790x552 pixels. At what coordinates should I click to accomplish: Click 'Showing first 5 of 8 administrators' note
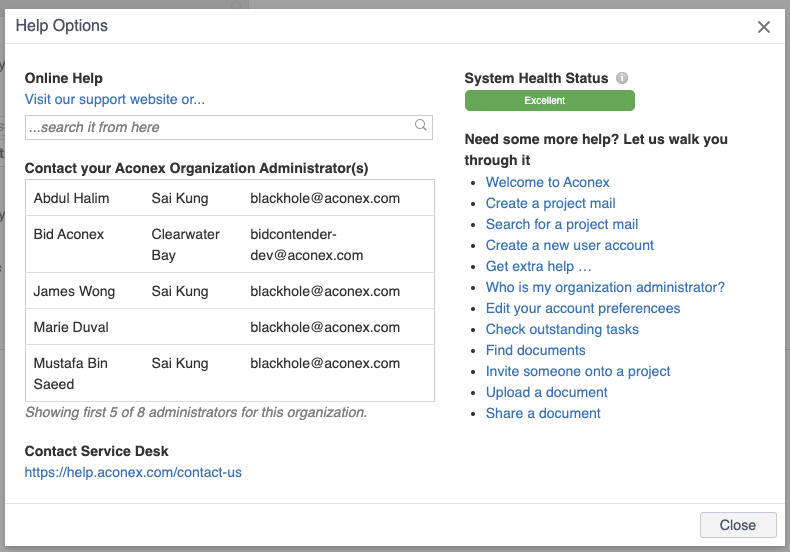point(196,412)
